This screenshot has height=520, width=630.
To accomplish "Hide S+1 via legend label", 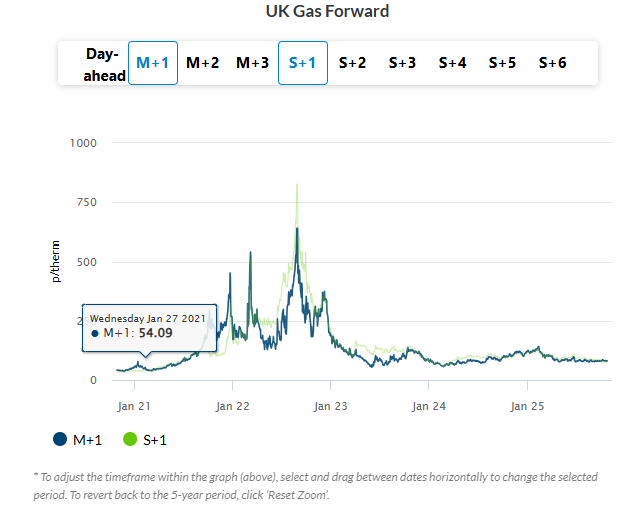I will point(157,439).
